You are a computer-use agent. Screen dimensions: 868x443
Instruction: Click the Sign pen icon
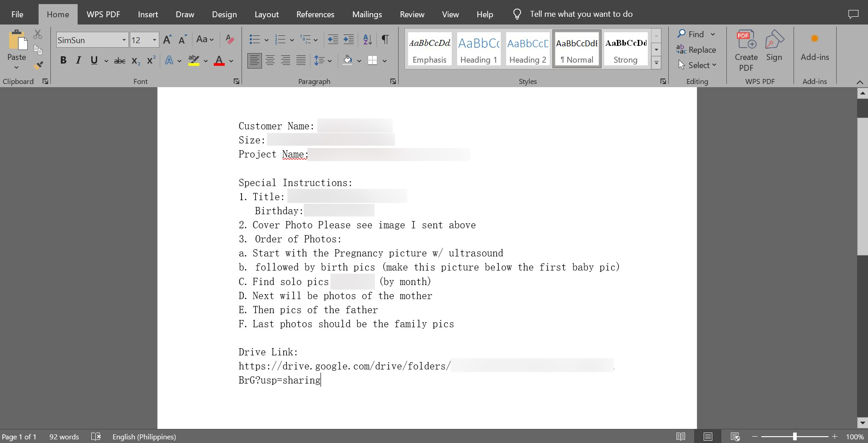click(774, 45)
